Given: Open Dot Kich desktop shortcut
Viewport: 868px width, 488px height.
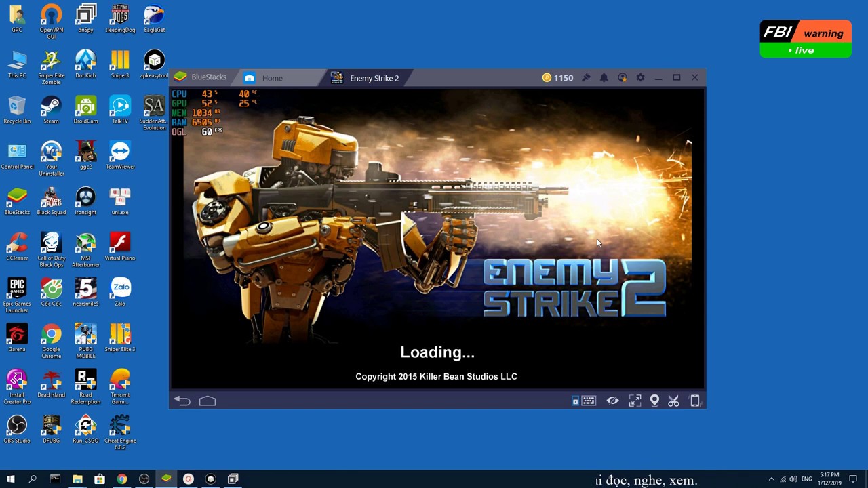Looking at the screenshot, I should (x=85, y=64).
